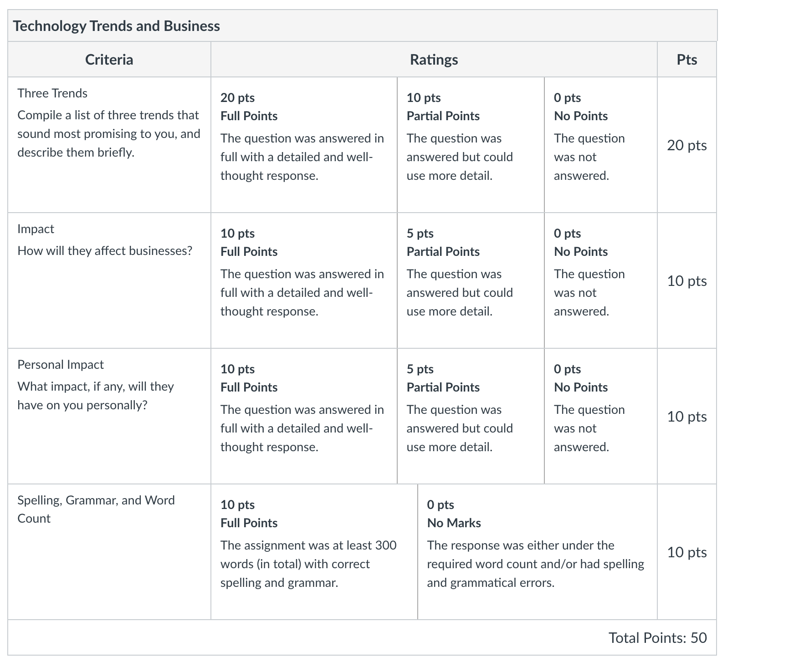799x672 pixels.
Task: Select the 10 pts Full Points rating for Personal Impact
Action: pos(304,416)
